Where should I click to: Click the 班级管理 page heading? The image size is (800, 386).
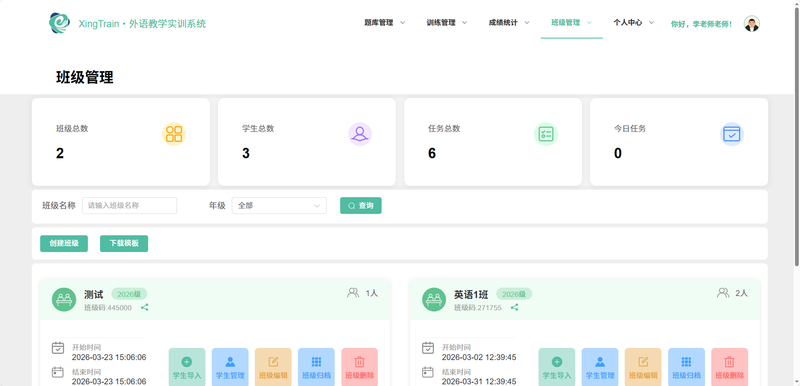point(85,78)
